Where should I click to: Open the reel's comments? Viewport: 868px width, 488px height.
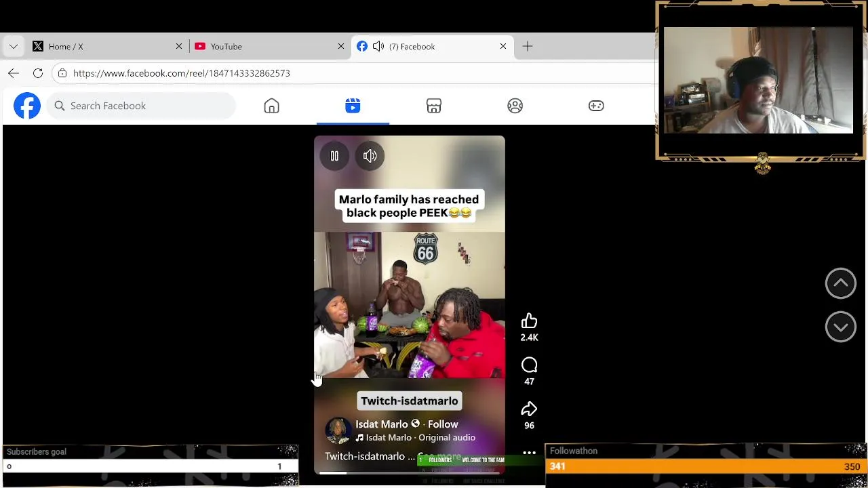(x=529, y=365)
